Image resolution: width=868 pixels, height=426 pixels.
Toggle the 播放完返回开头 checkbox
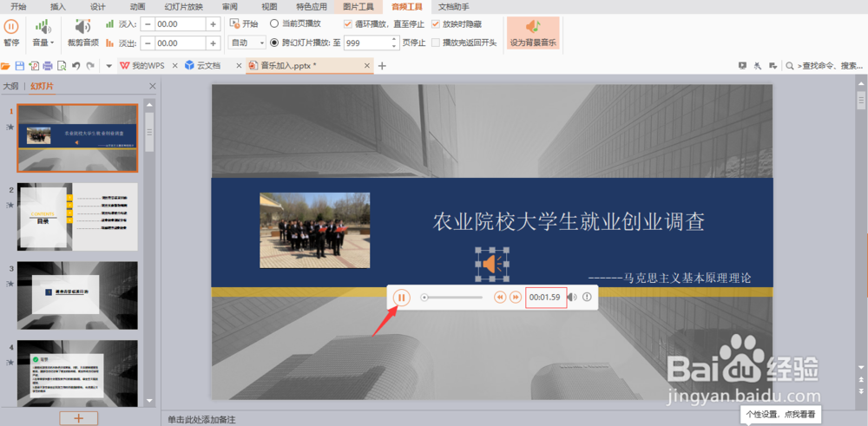pyautogui.click(x=436, y=43)
